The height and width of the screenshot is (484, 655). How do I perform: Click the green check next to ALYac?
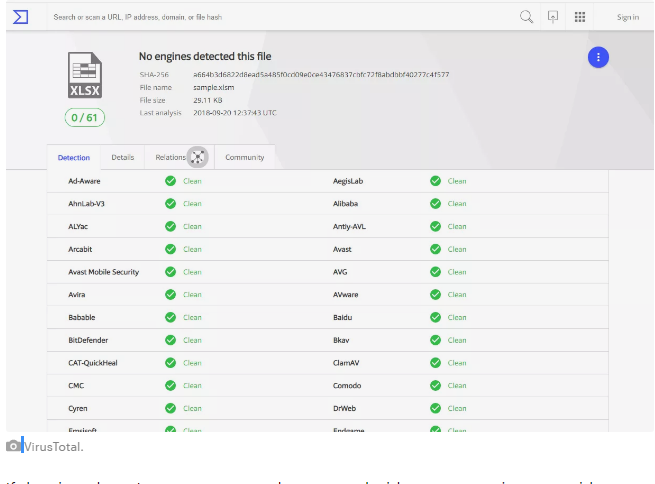[x=170, y=226]
